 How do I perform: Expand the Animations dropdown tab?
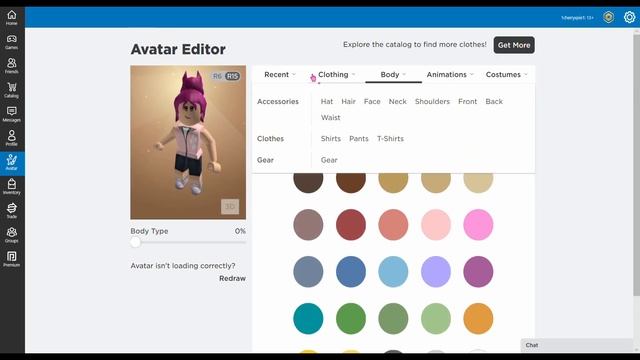[x=450, y=75]
